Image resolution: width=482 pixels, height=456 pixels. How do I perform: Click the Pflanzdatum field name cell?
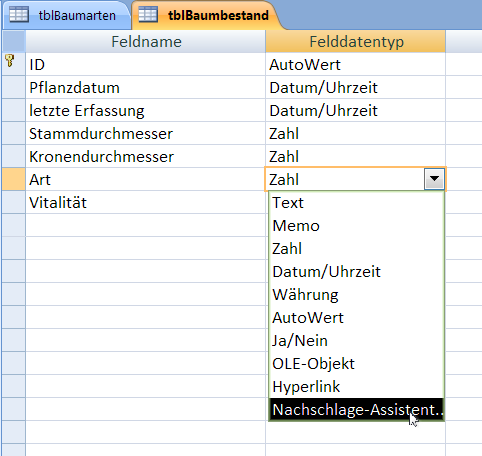(146, 88)
